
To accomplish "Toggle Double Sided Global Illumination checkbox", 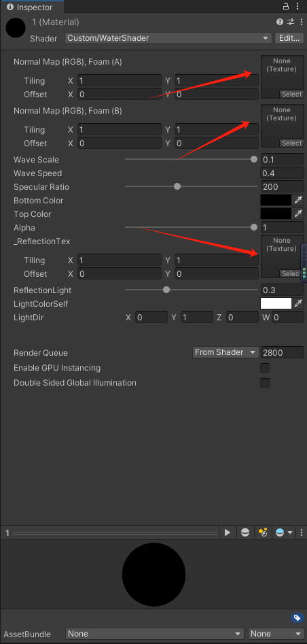I will coord(265,383).
